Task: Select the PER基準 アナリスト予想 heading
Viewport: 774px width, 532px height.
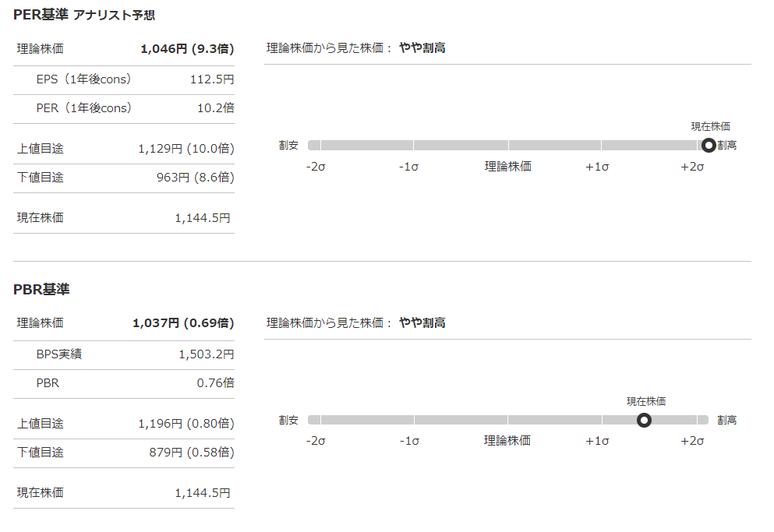Action: click(x=84, y=15)
